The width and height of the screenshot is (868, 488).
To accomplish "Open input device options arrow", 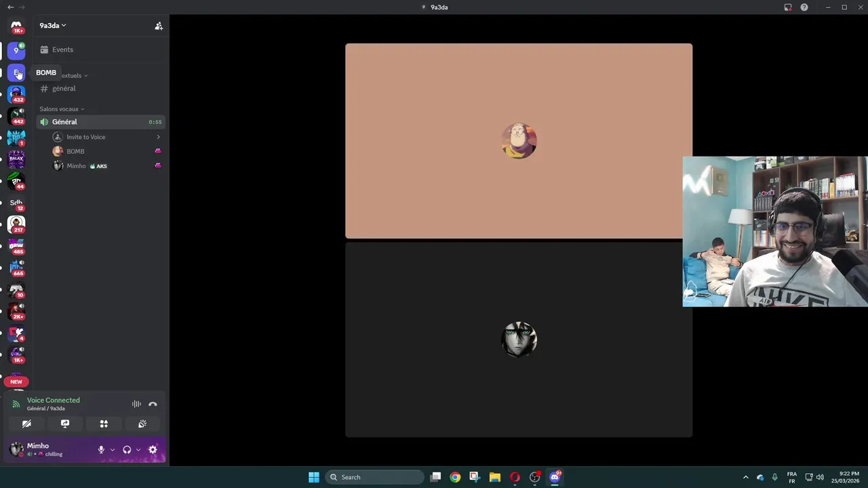I will click(113, 449).
